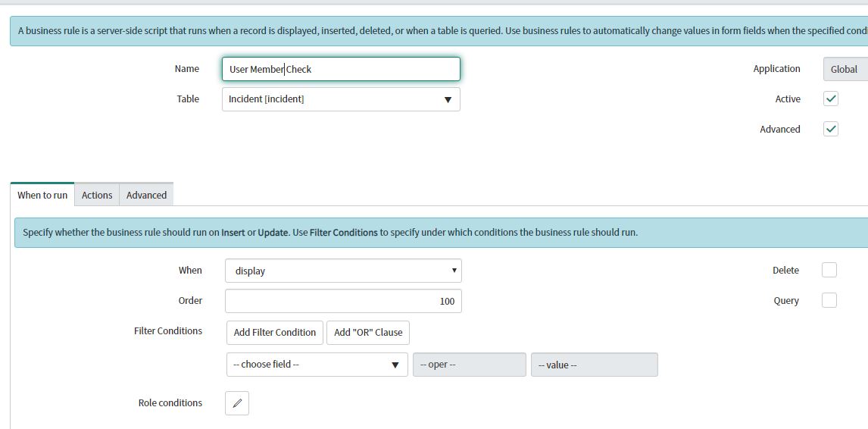Edit role conditions with pencil icon

237,403
